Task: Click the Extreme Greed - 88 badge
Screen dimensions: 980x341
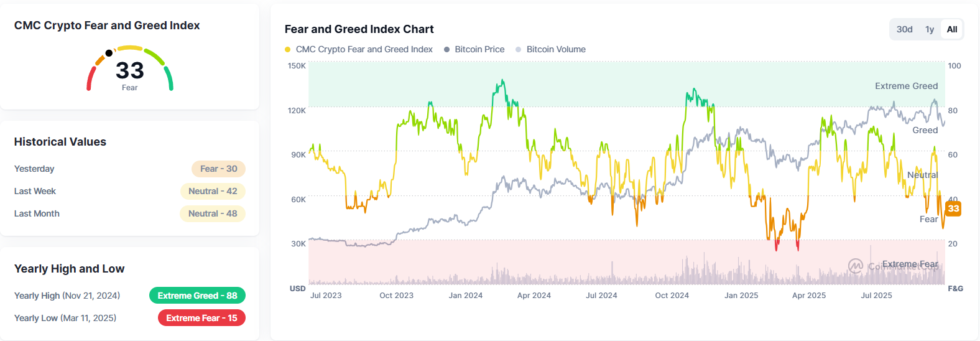Action: pos(197,296)
